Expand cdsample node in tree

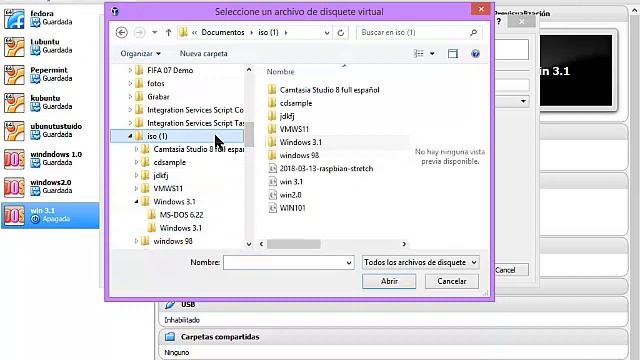tap(136, 162)
